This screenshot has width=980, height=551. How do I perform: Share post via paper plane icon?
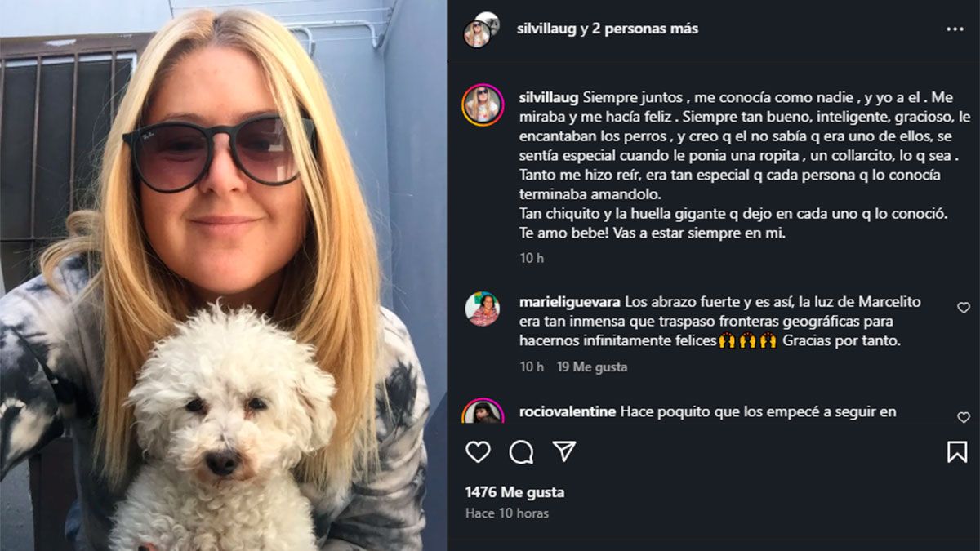click(x=564, y=451)
